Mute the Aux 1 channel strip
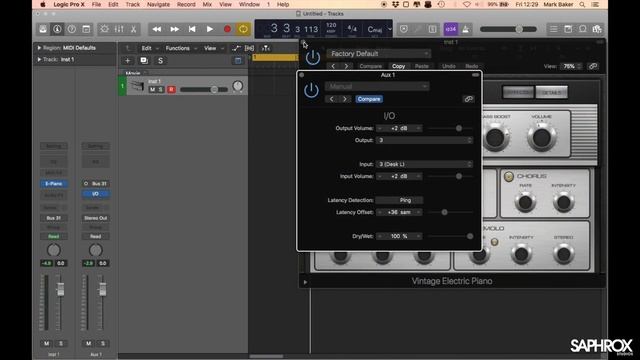 [88, 343]
